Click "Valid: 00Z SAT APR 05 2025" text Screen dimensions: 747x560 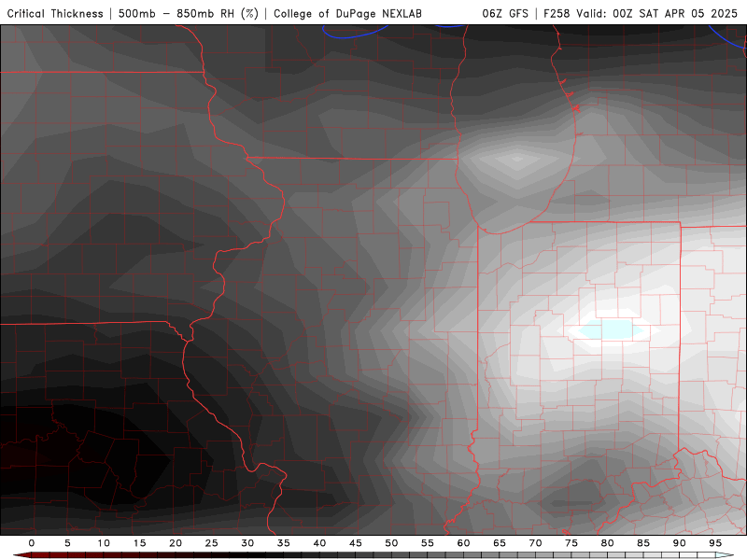(657, 14)
